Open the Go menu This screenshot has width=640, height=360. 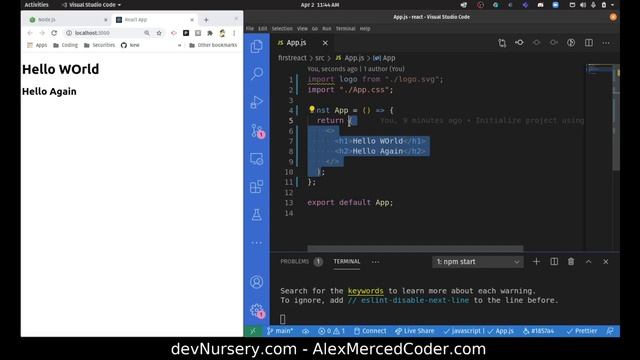315,29
